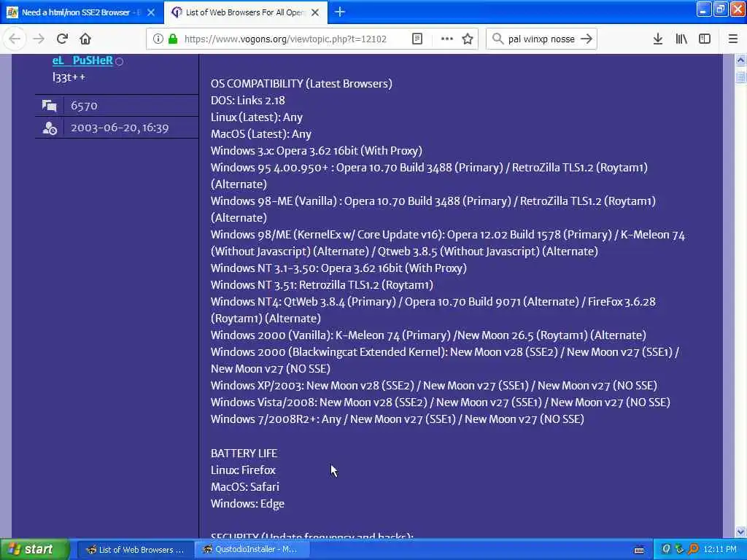The image size is (747, 560).
Task: Click 'Windows NT 3.51: Retrozilla TLS1.2' line
Action: [x=322, y=285]
